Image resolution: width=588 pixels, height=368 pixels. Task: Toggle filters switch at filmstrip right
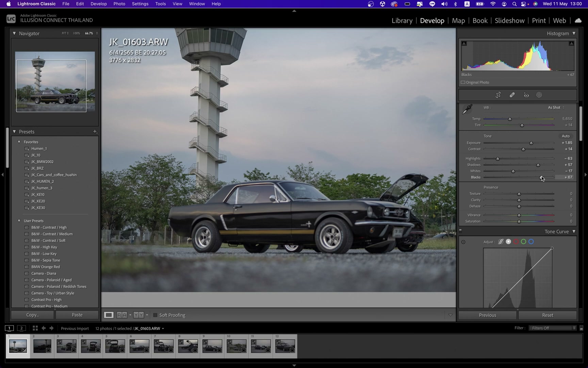tap(581, 328)
